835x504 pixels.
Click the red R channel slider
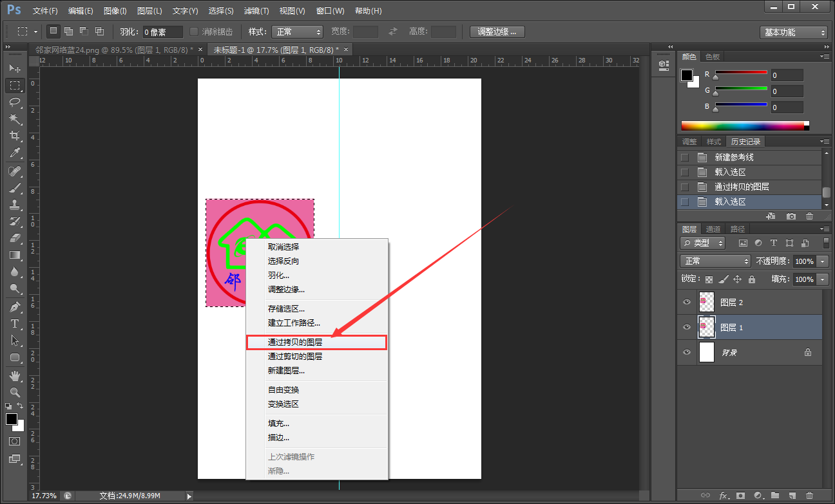pyautogui.click(x=741, y=73)
